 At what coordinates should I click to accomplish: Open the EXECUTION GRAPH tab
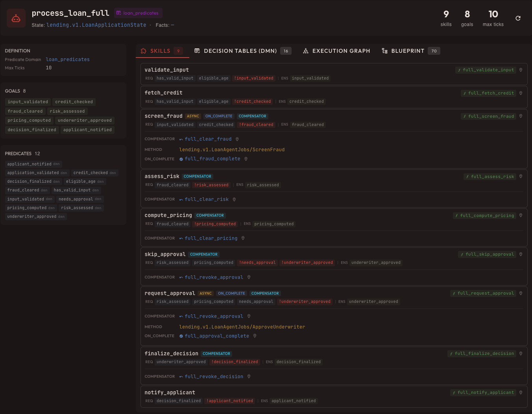point(341,51)
